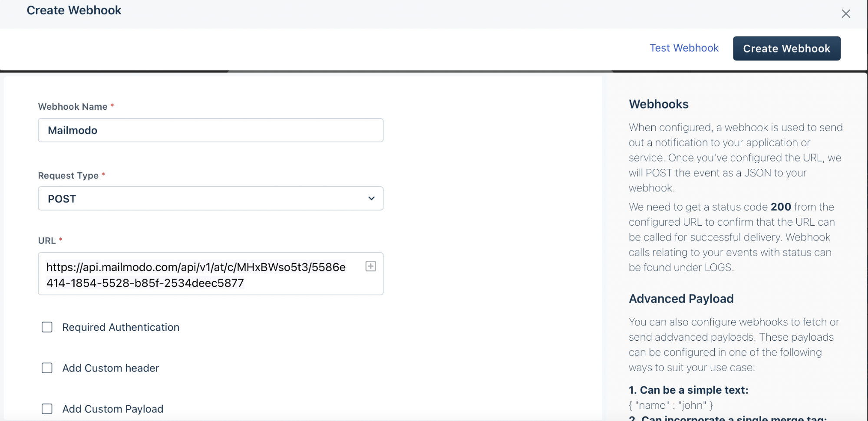This screenshot has height=421, width=868.
Task: Click the dropdown chevron beside POST
Action: pos(371,198)
